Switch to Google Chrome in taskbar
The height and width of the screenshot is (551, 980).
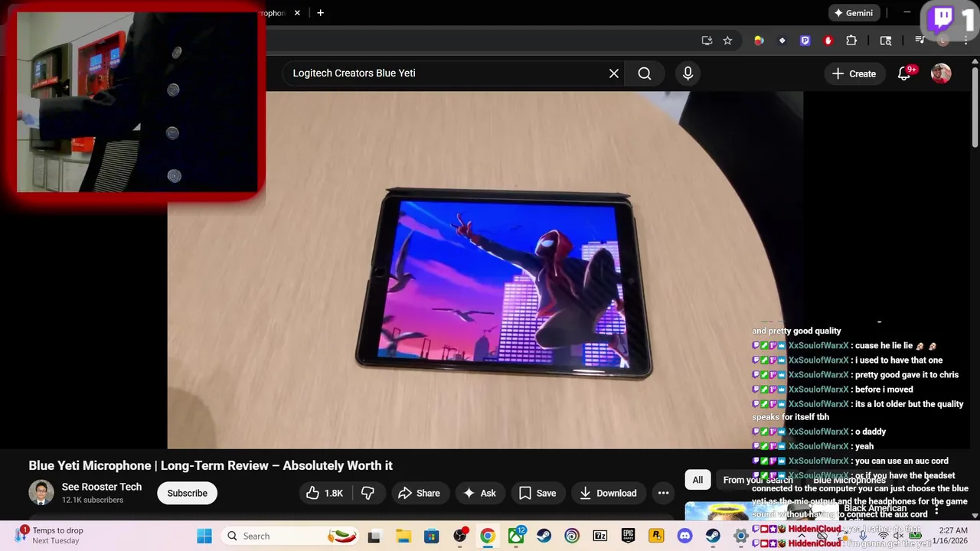pos(488,536)
